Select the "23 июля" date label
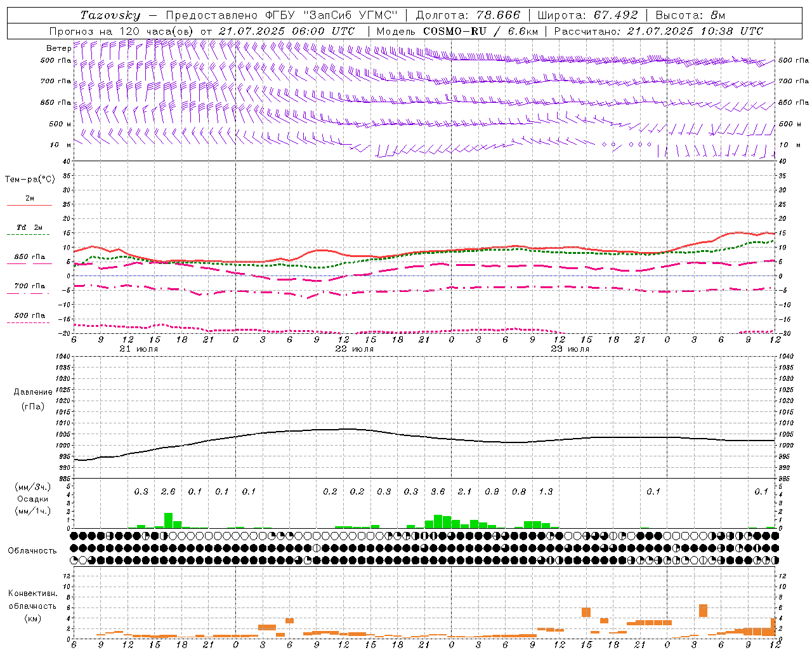 tap(570, 349)
